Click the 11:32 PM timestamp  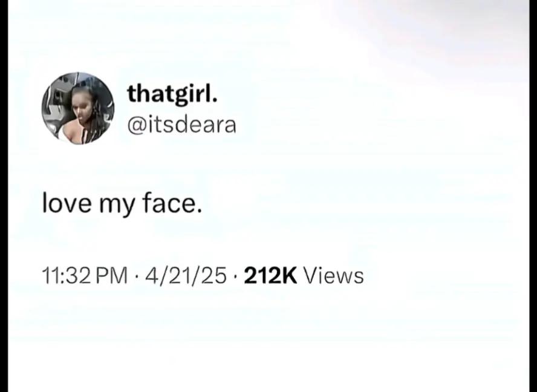pos(85,276)
